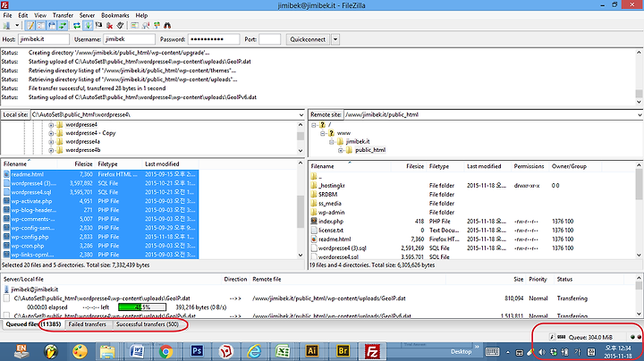Viewport: 644px width, 361px height.
Task: Open the Bookmarks menu
Action: [x=115, y=15]
